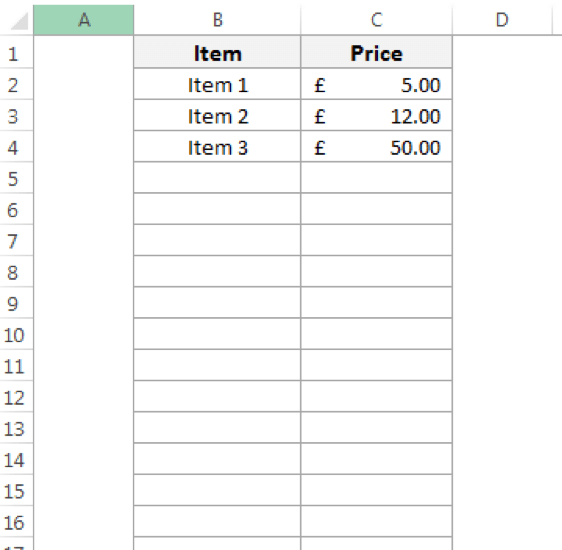Click empty cell C5 below 50.00
The height and width of the screenshot is (550, 562).
pyautogui.click(x=376, y=178)
